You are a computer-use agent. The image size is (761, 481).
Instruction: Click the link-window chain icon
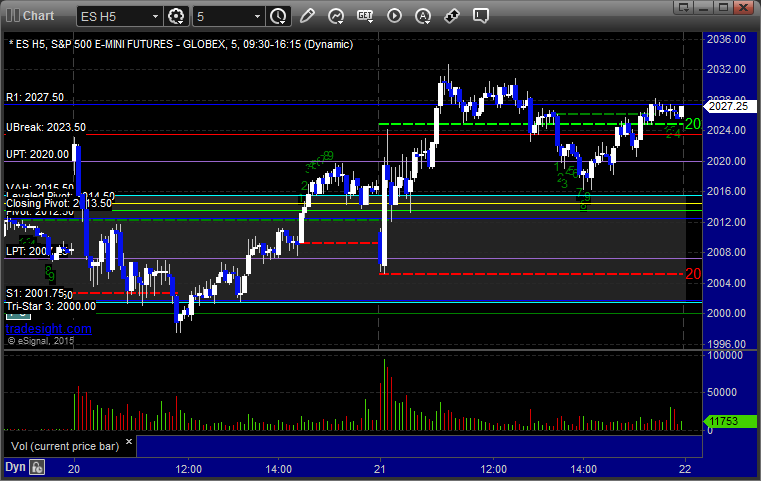[x=452, y=16]
